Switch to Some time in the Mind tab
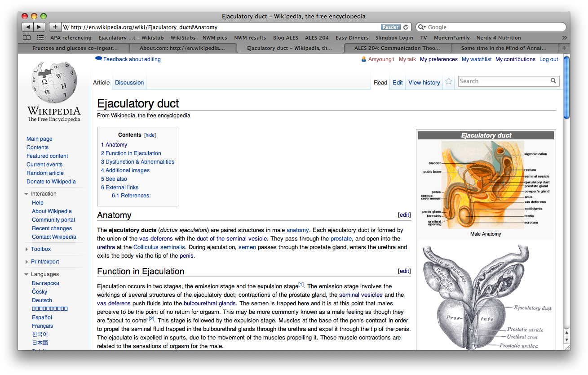The image size is (588, 375). click(504, 48)
